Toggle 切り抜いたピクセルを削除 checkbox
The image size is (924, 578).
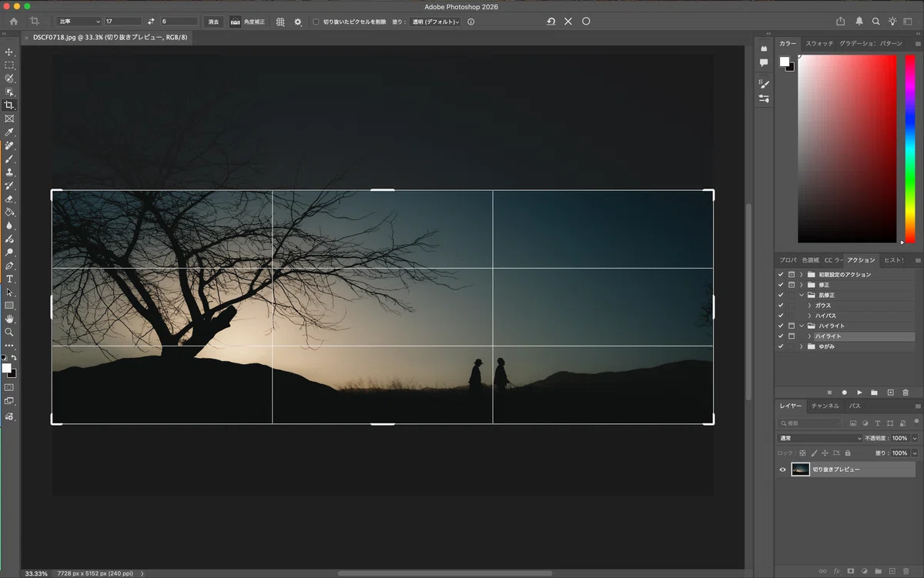(316, 22)
